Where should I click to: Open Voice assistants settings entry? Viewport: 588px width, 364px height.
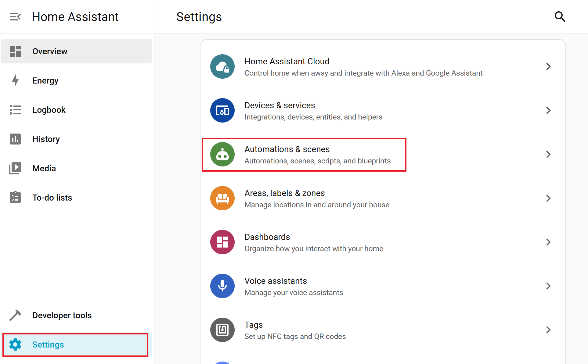point(294,286)
